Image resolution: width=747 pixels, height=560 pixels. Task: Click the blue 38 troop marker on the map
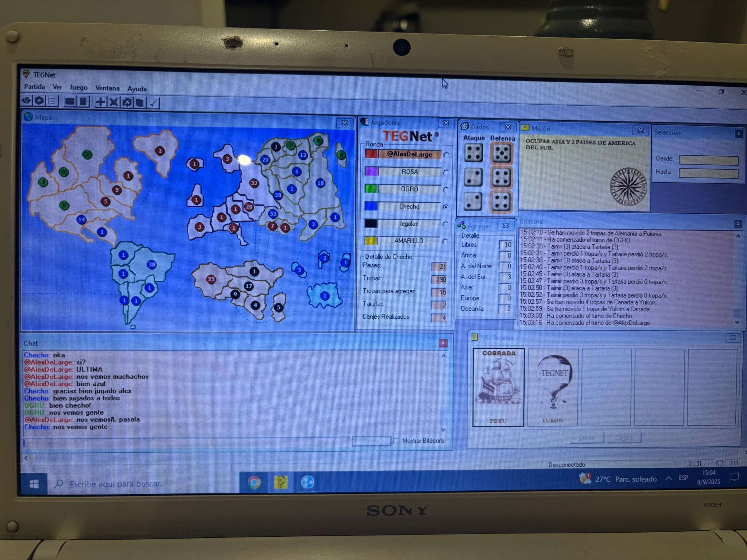coord(152,265)
